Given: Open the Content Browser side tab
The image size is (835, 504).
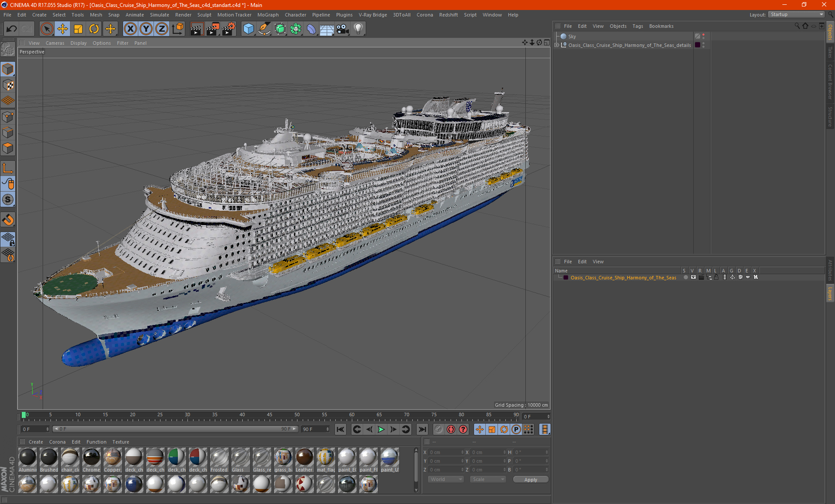Looking at the screenshot, I should pos(830,82).
